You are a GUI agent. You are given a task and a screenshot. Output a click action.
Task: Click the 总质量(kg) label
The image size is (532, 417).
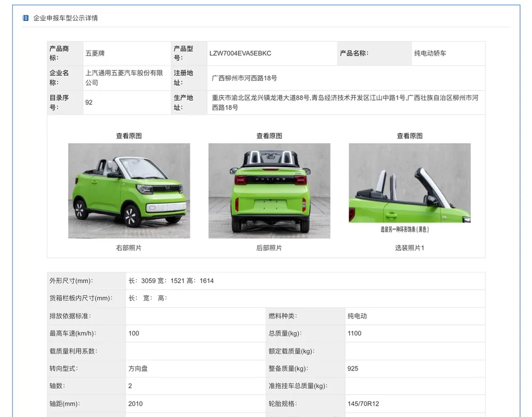coord(285,333)
